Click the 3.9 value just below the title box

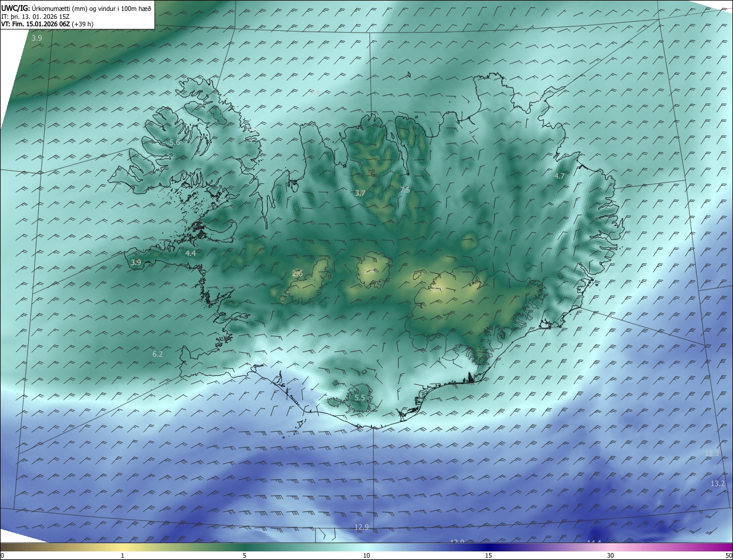point(37,38)
